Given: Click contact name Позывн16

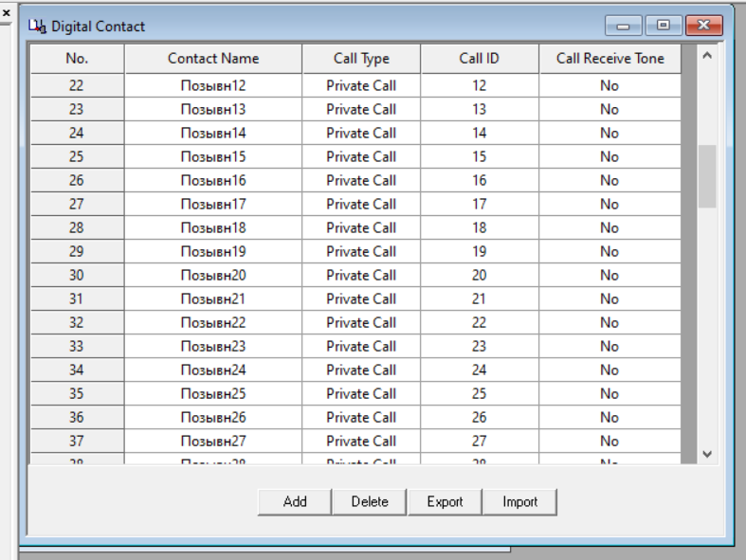Looking at the screenshot, I should click(213, 180).
